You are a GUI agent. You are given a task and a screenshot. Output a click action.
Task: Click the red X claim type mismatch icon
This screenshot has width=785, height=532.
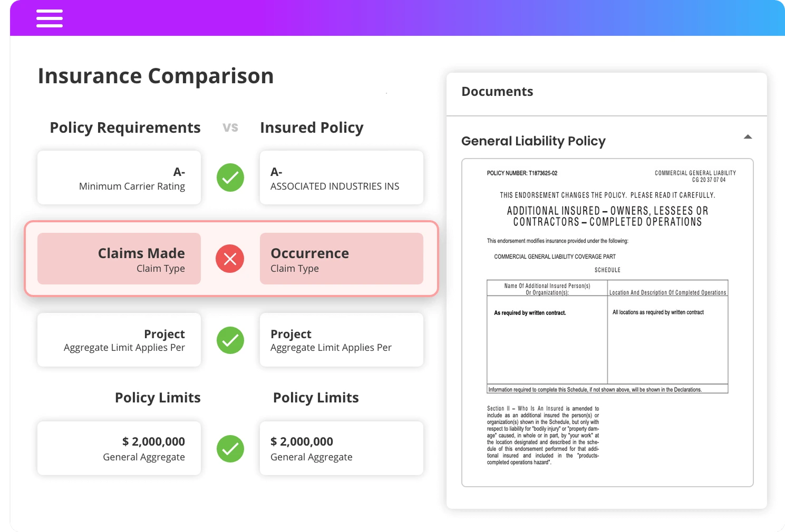[x=230, y=259]
